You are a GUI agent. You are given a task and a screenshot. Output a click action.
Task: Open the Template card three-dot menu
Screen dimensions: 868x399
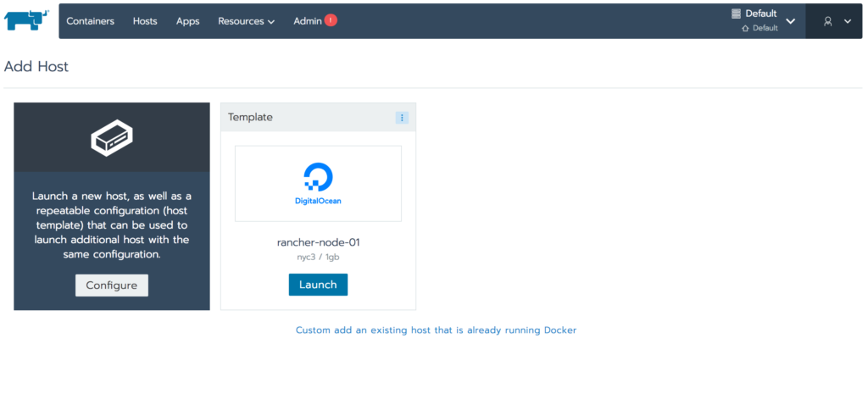[402, 117]
